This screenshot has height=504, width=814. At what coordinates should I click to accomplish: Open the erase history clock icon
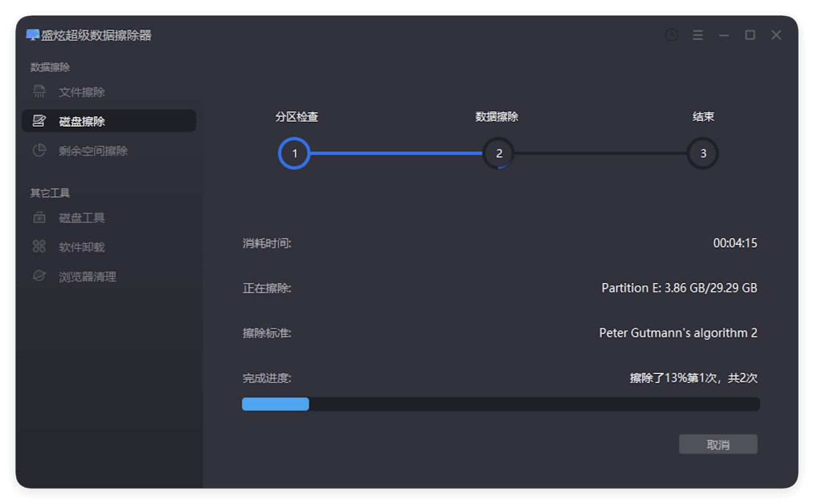671,35
